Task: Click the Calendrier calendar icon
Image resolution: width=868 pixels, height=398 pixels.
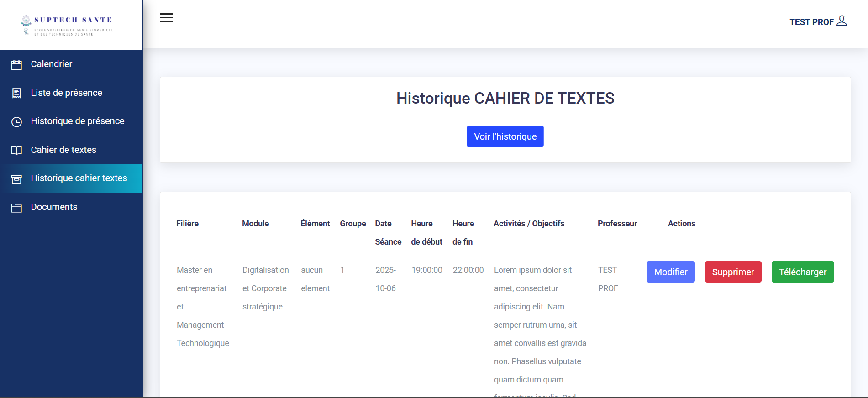Action: coord(16,65)
